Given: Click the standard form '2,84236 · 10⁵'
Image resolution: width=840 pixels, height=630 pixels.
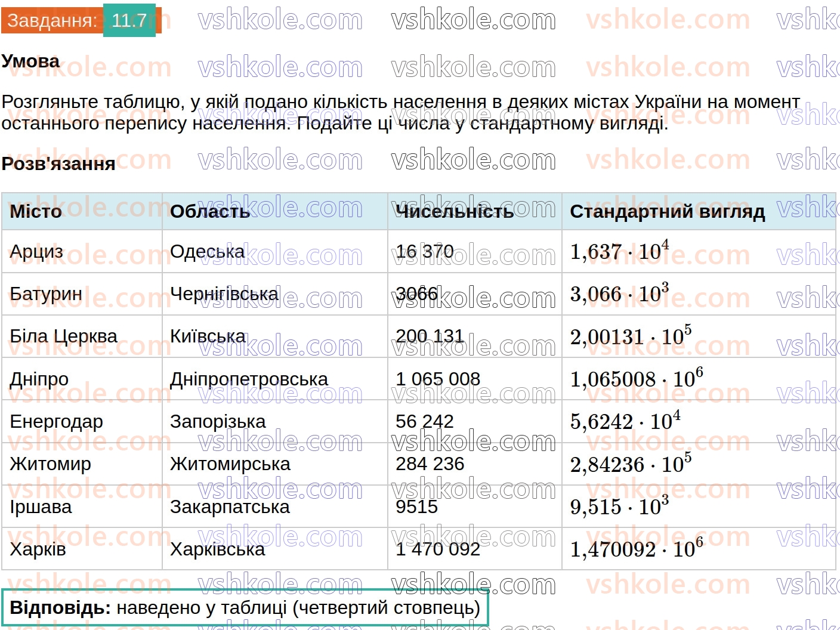Looking at the screenshot, I should [x=631, y=464].
